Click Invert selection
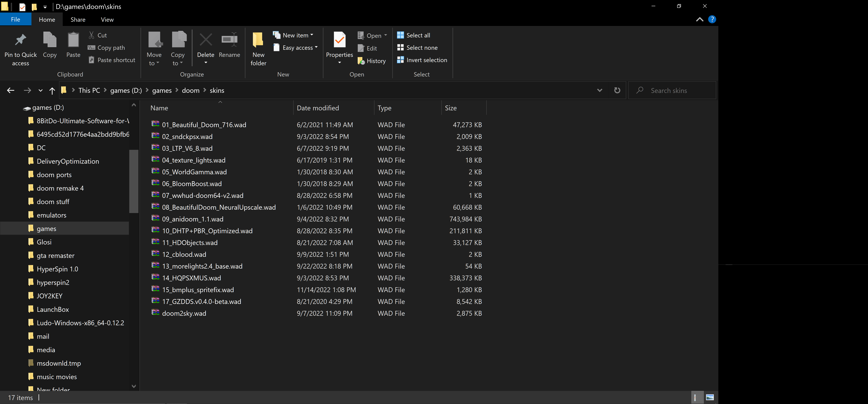Image resolution: width=868 pixels, height=404 pixels. click(422, 60)
